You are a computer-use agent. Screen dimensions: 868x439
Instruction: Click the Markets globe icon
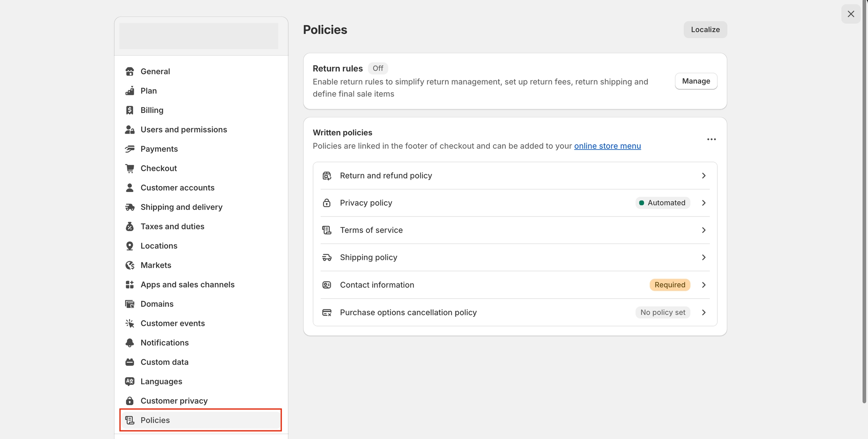[x=130, y=265]
